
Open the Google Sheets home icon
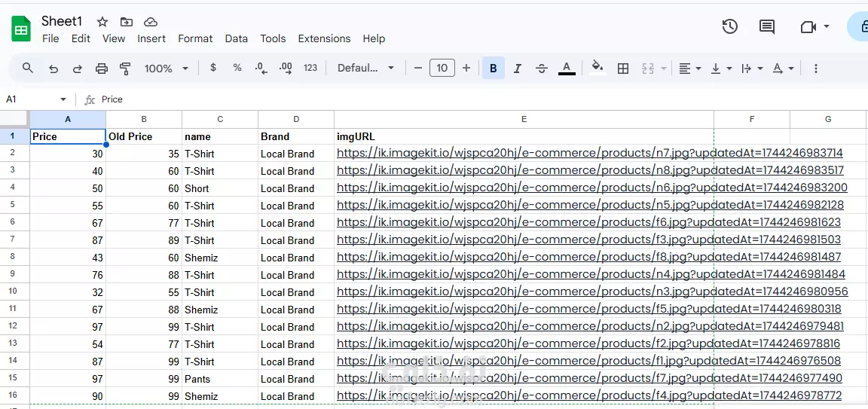21,29
